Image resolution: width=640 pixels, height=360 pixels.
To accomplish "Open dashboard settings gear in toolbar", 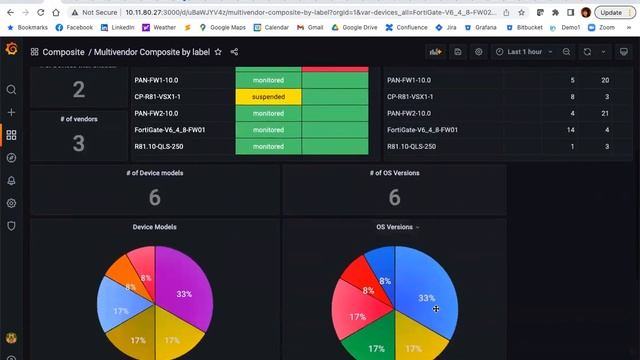I will 478,52.
